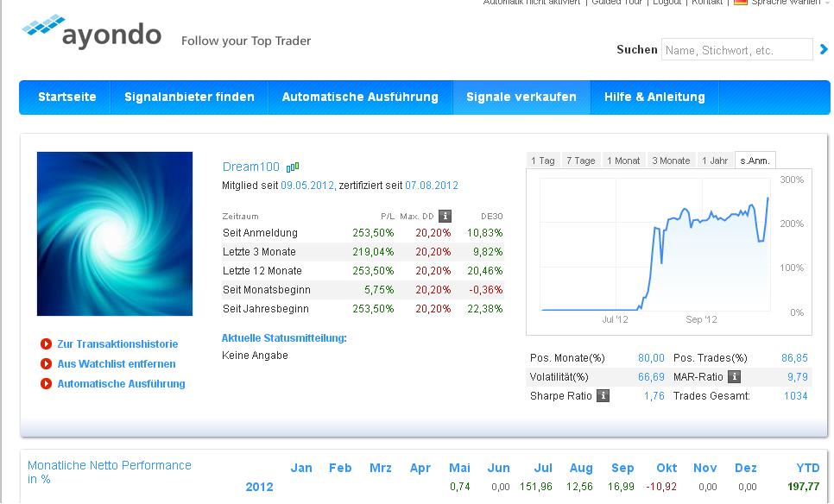
Task: Click the Aus Watchlist entfernen link
Action: click(x=117, y=364)
